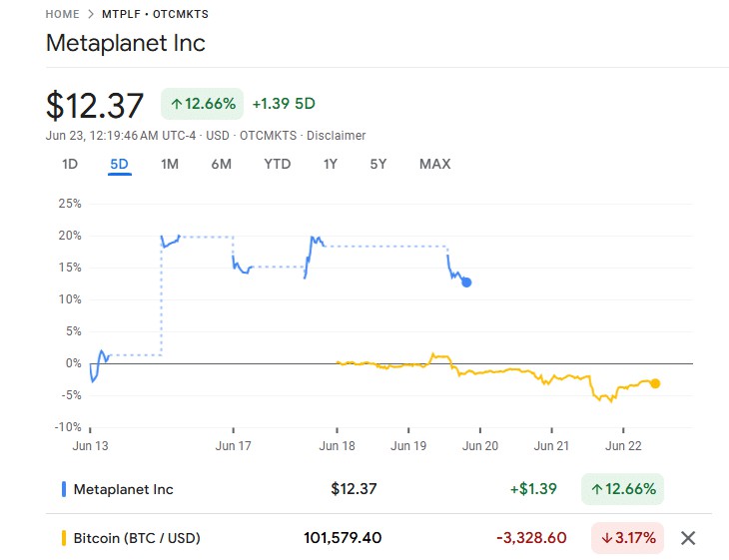The image size is (729, 560).
Task: Click the +$1.39 Metaplanet change value
Action: click(x=533, y=489)
